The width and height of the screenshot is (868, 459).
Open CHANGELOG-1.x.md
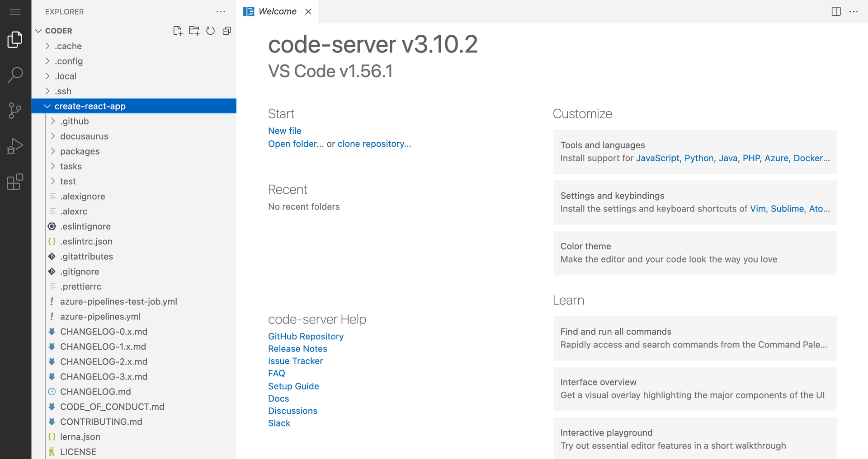[134, 347]
